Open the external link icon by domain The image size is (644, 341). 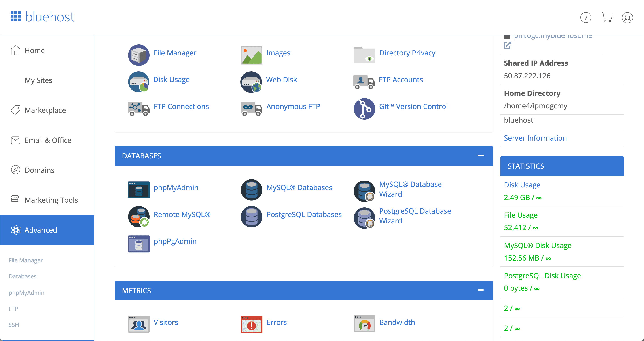pyautogui.click(x=507, y=45)
